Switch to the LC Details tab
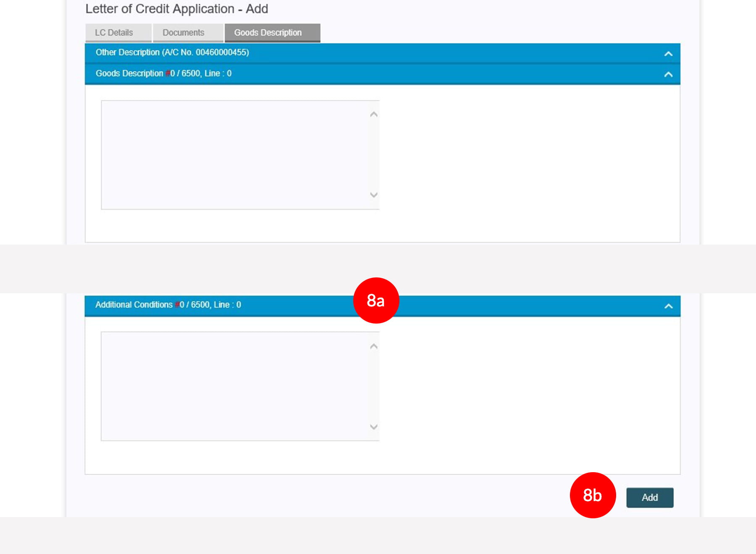The height and width of the screenshot is (554, 756). [x=114, y=33]
